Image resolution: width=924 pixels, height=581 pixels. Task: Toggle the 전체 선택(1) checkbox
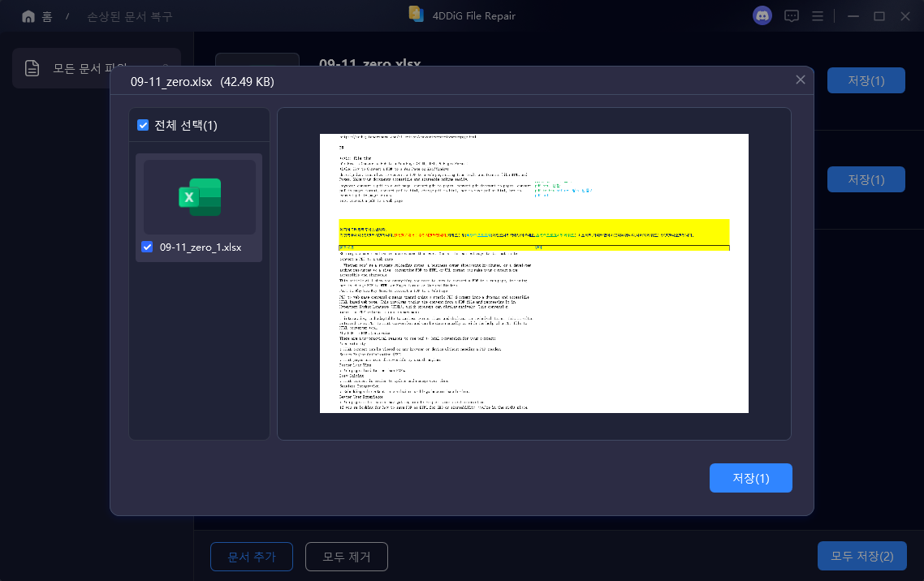143,125
